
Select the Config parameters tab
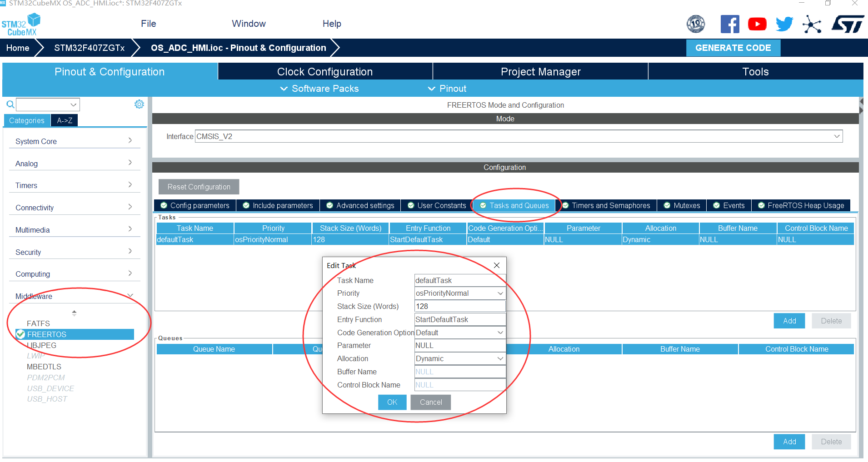coord(195,205)
